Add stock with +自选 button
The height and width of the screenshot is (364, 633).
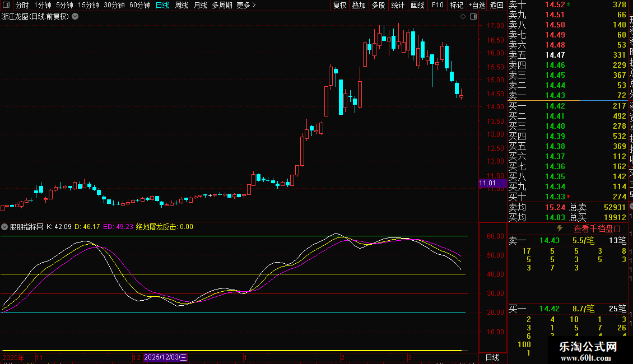tap(476, 5)
